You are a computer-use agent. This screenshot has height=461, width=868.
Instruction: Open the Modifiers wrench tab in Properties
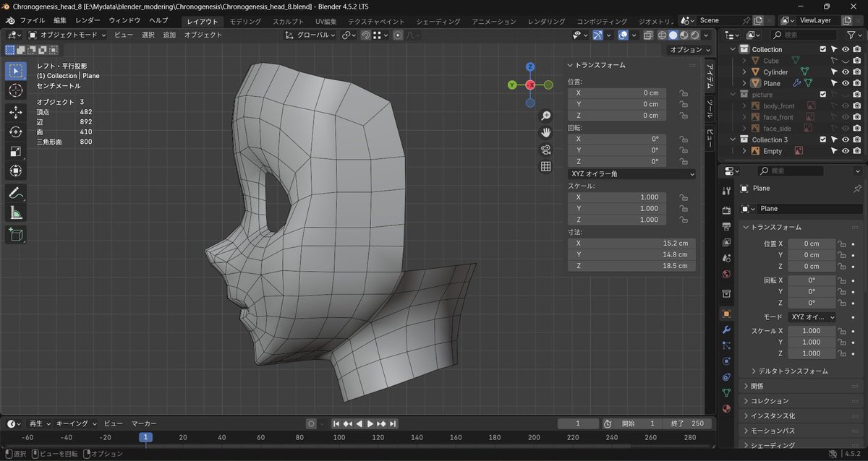(x=727, y=329)
